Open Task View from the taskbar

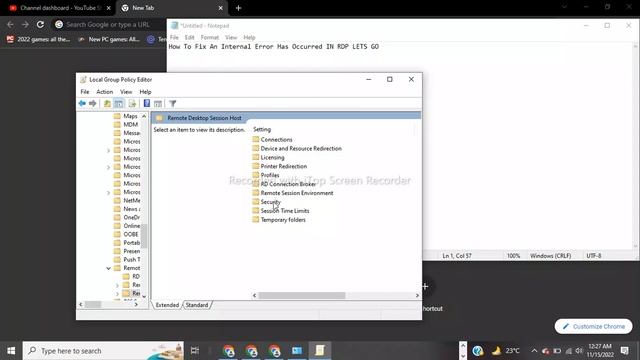(x=195, y=351)
